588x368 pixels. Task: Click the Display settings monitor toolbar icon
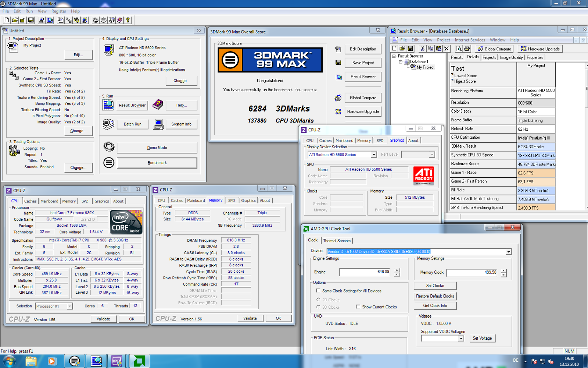tap(85, 20)
